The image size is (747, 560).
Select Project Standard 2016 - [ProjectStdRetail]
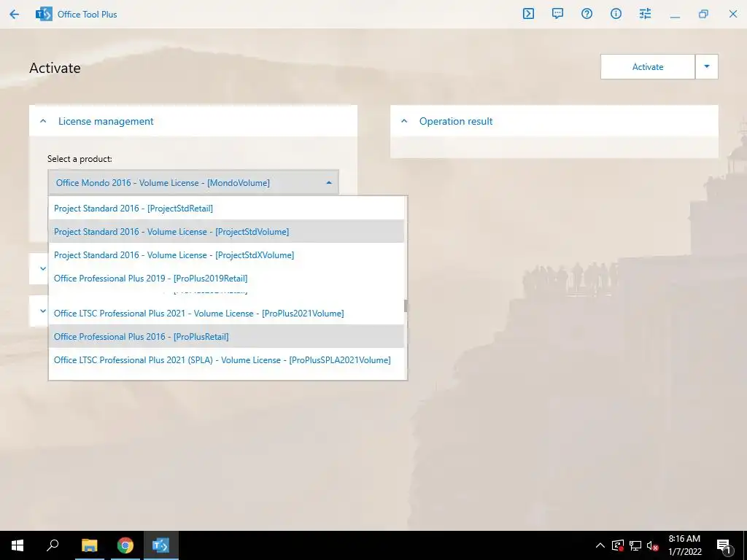point(226,208)
